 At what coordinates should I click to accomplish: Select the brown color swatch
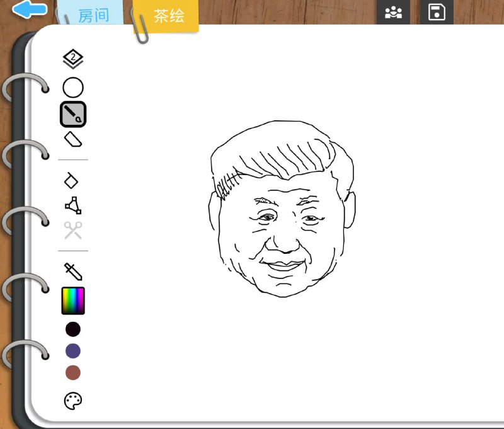tap(72, 372)
